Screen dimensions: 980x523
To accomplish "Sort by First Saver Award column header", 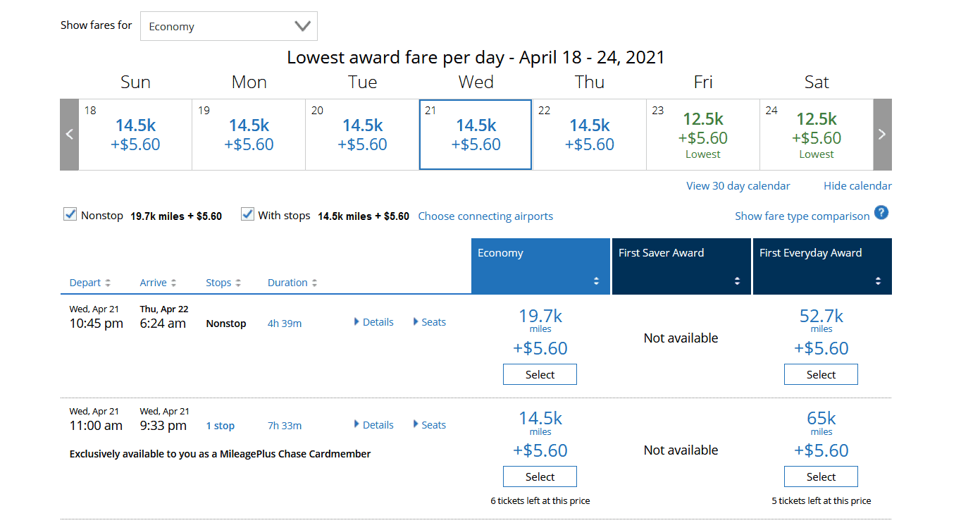I will (x=681, y=266).
